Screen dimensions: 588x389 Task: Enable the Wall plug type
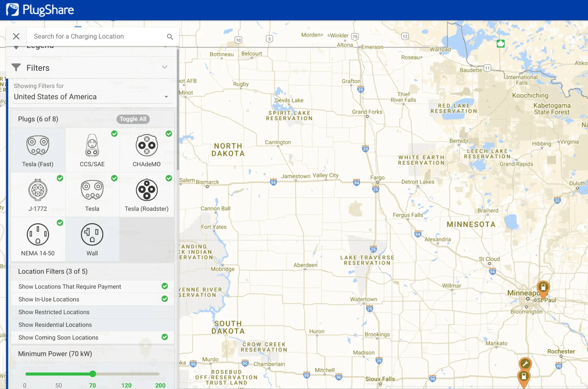click(92, 240)
